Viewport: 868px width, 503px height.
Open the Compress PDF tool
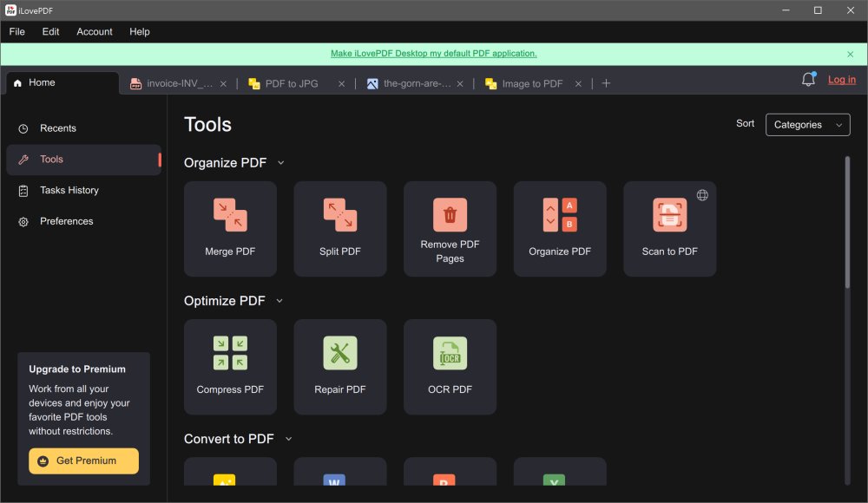click(230, 367)
